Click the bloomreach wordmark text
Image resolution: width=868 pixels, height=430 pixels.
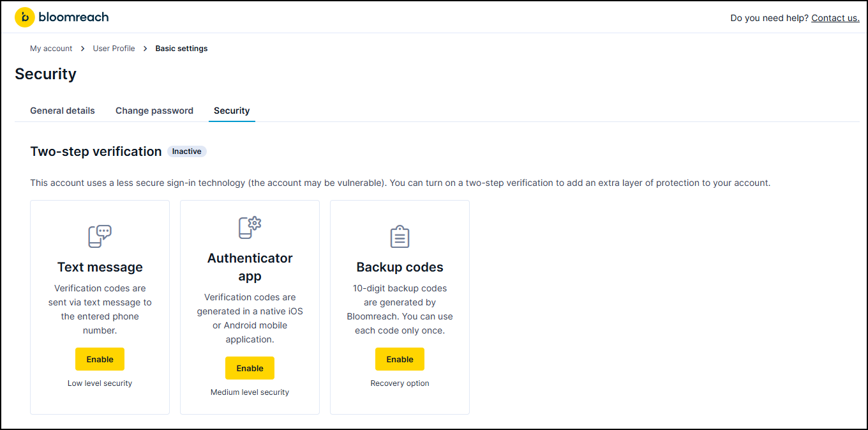pos(73,17)
